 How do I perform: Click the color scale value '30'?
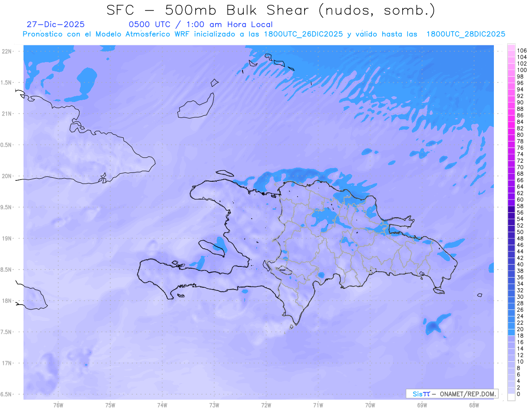coord(520,297)
